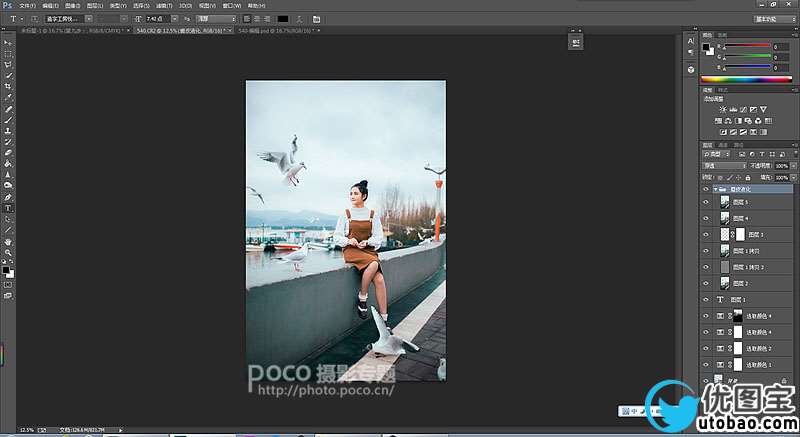Open the 3D panel cube icon
Viewport: 800px width, 437px height.
(x=691, y=69)
